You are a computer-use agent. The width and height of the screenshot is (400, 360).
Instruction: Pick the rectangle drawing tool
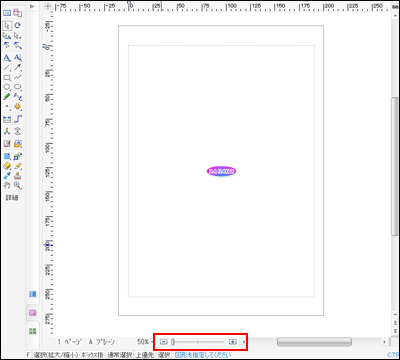pos(7,77)
